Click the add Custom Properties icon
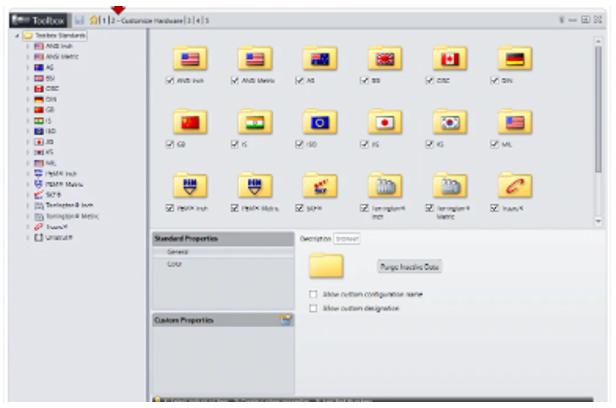Screen dimensions: 616x408 coord(286,319)
